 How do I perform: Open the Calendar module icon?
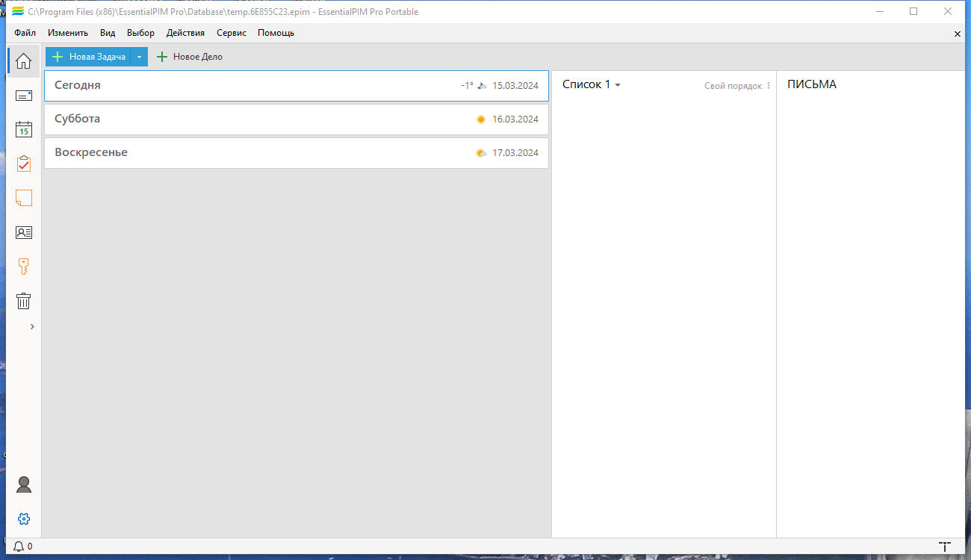point(24,129)
